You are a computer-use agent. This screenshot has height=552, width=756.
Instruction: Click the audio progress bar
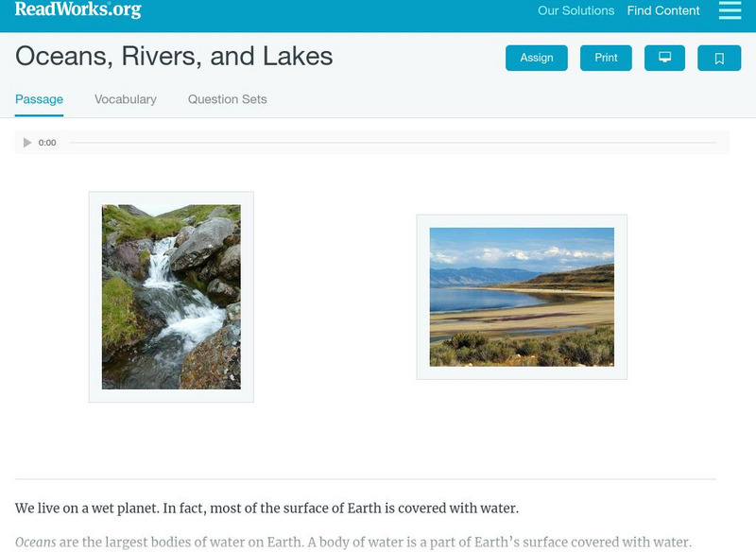[392, 143]
